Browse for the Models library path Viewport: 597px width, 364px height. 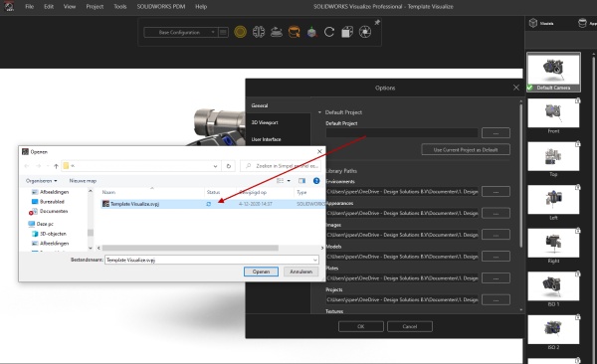point(496,257)
